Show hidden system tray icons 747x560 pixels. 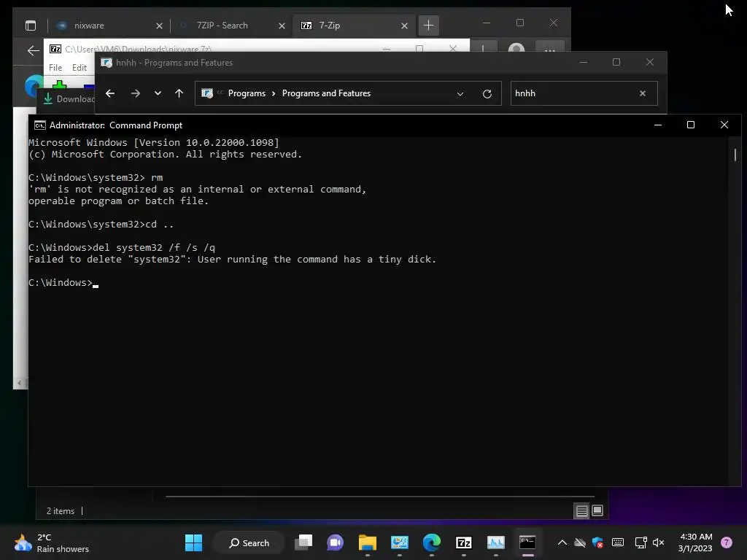[562, 542]
